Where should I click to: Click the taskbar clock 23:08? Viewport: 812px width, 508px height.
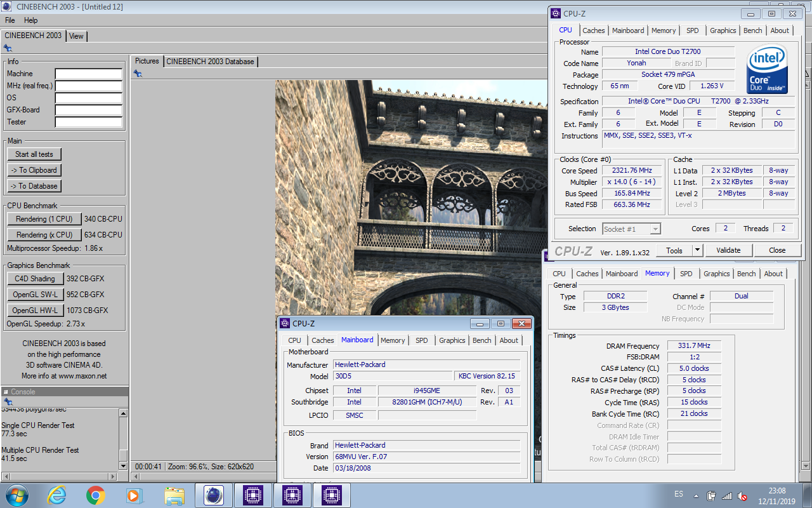(x=777, y=491)
